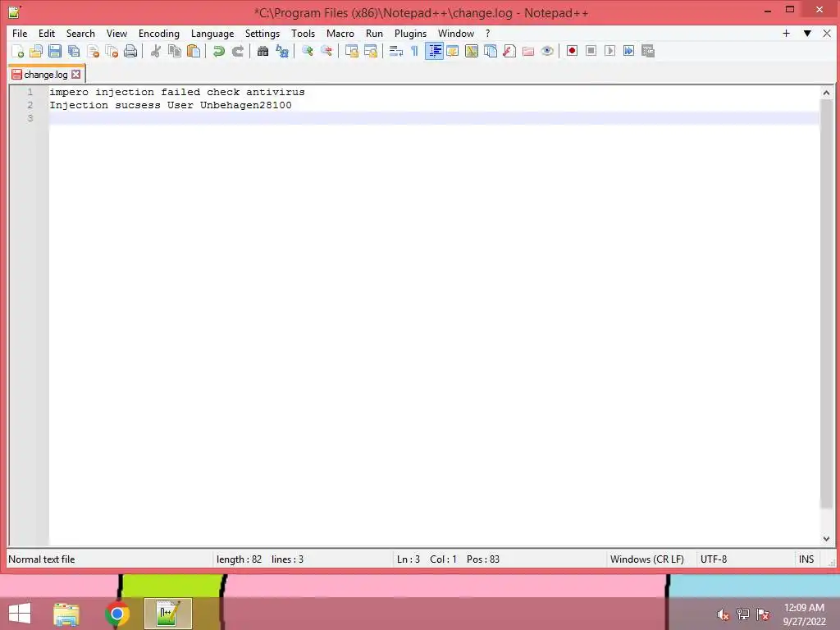This screenshot has height=630, width=840.
Task: Open the Edit menu
Action: pyautogui.click(x=47, y=33)
